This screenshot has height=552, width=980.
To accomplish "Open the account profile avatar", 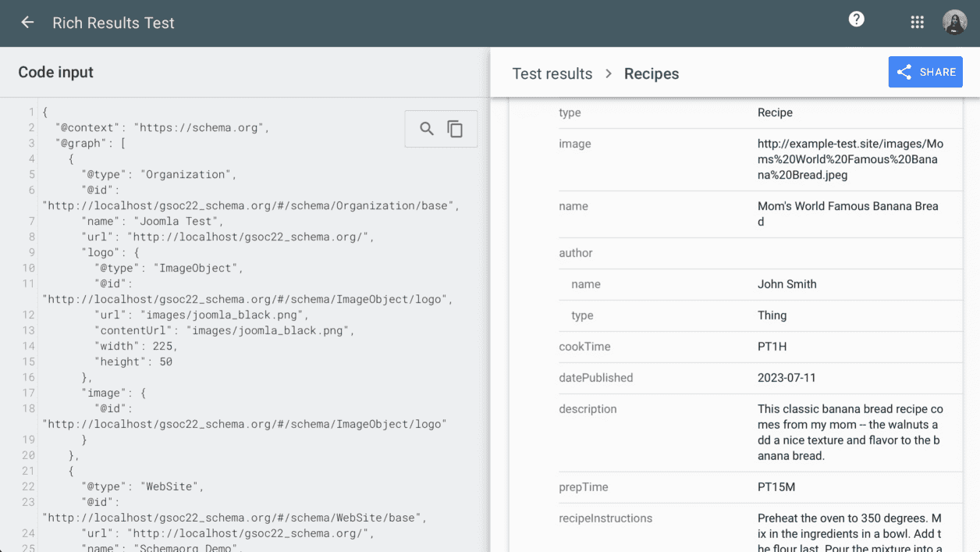I will 954,23.
